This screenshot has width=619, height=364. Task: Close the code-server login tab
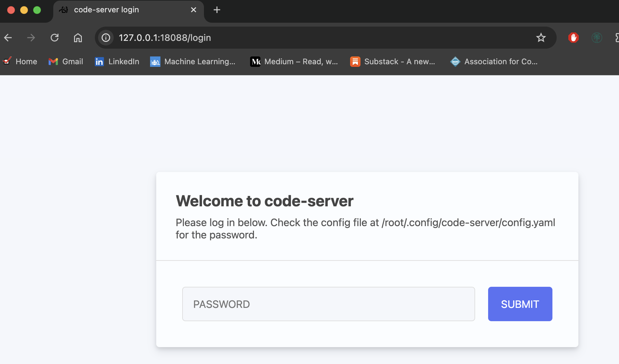pos(194,10)
